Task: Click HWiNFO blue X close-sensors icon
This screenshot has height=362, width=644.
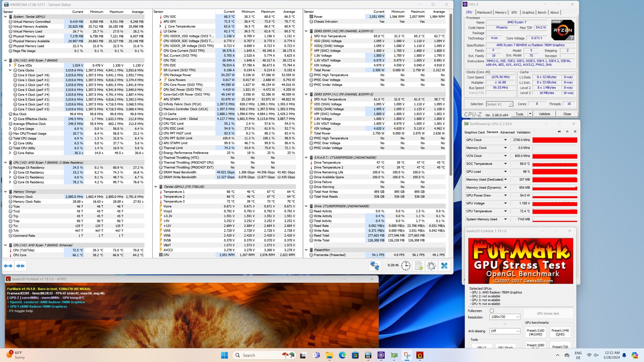Action: (x=444, y=266)
